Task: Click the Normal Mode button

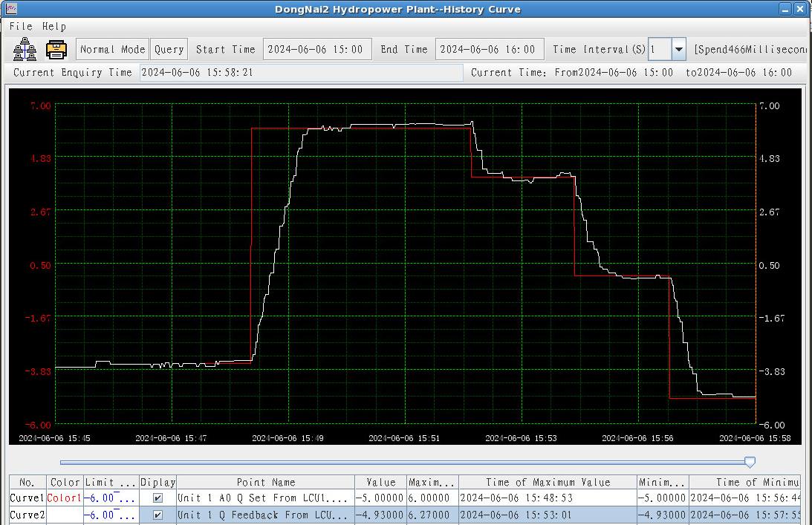Action: tap(112, 50)
